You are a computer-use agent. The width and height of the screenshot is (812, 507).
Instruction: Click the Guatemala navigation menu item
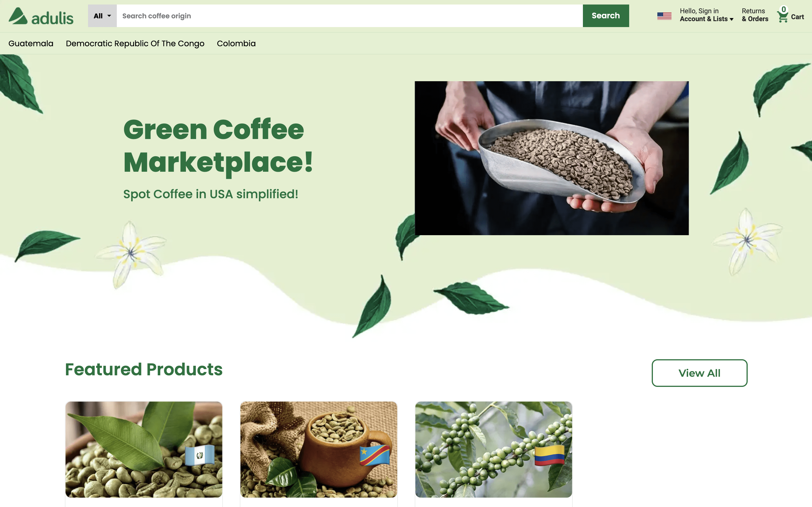point(30,43)
